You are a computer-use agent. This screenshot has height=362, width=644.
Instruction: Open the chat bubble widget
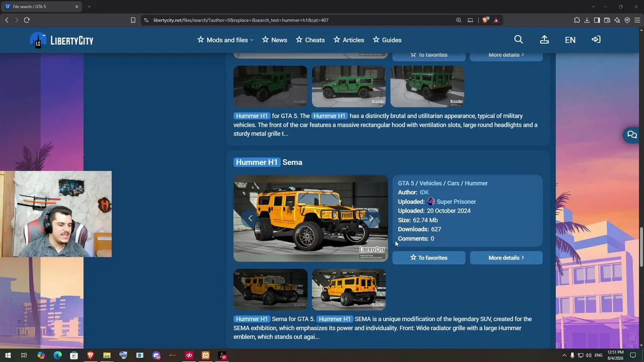point(631,135)
